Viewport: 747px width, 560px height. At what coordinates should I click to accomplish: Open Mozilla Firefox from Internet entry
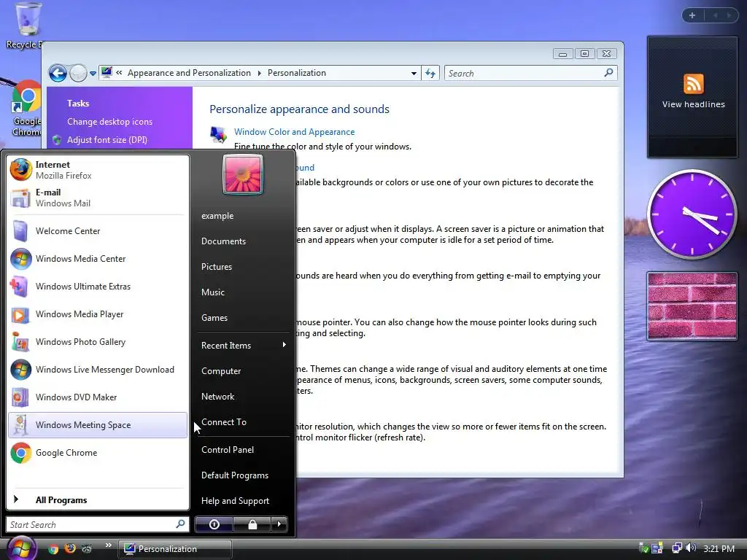click(98, 170)
